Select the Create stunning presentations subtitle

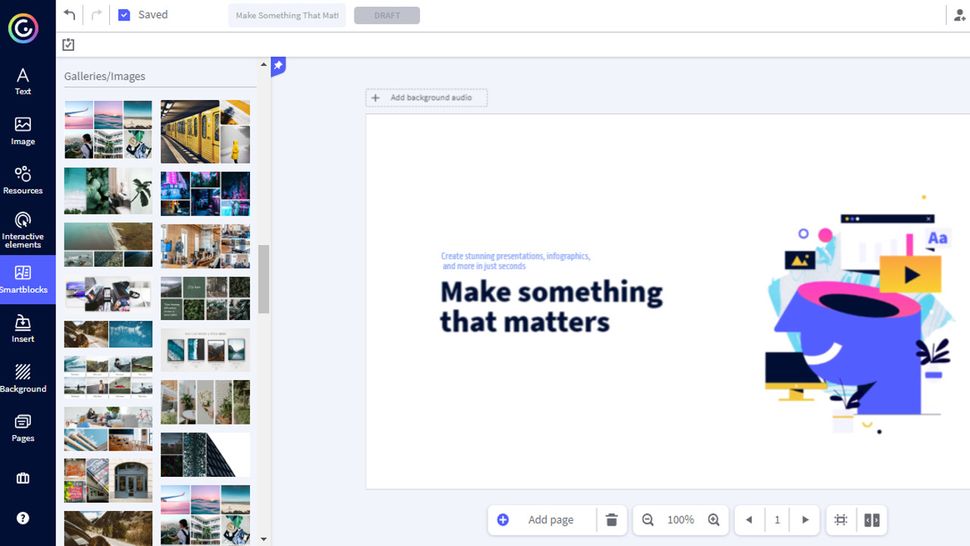pos(515,261)
